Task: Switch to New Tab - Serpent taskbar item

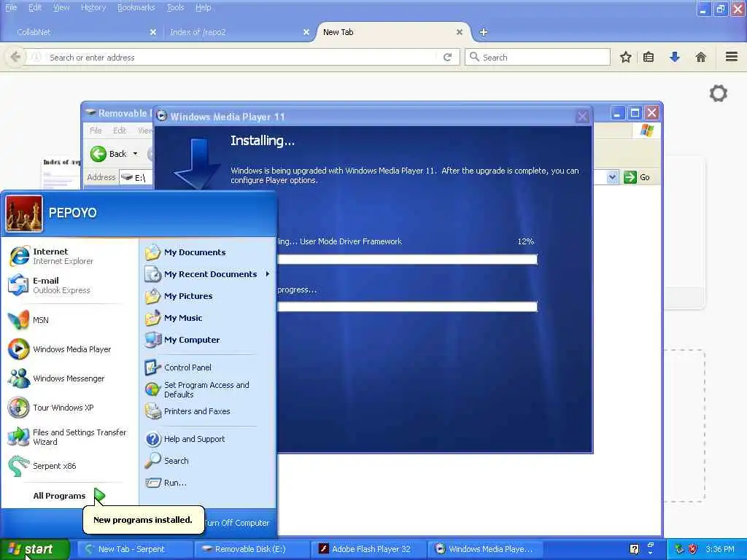Action: pyautogui.click(x=134, y=549)
